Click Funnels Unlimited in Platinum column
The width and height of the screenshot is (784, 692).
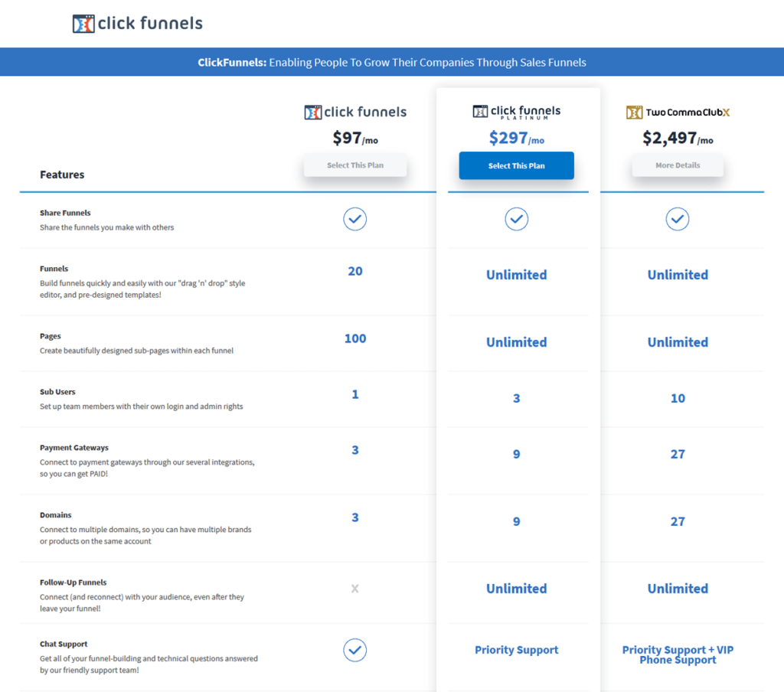coord(517,275)
